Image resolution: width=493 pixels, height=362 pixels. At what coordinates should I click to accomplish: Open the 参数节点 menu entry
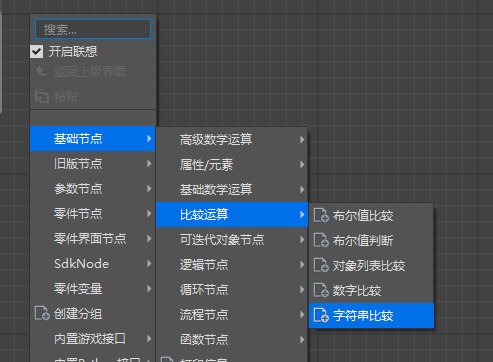pyautogui.click(x=93, y=189)
